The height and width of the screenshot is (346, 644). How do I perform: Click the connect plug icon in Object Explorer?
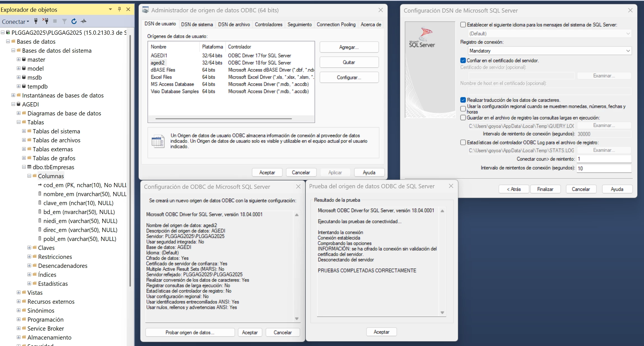36,21
